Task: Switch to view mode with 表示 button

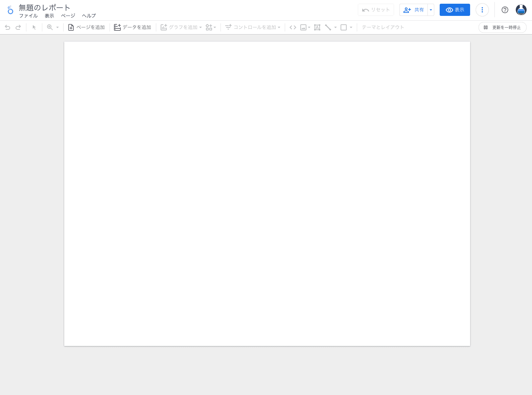Action: [455, 10]
